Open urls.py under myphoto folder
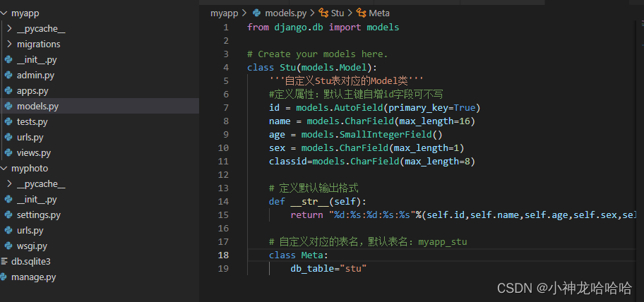The image size is (644, 302). point(30,231)
